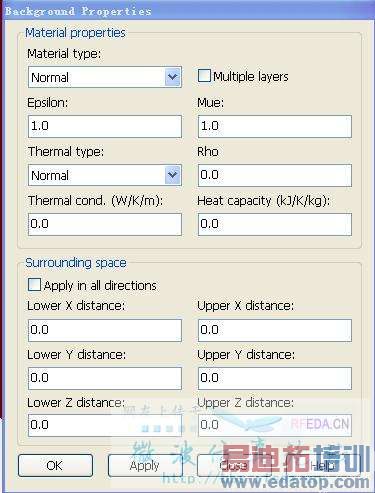375x493 pixels.
Task: Open Help for Background Properties
Action: [x=323, y=465]
